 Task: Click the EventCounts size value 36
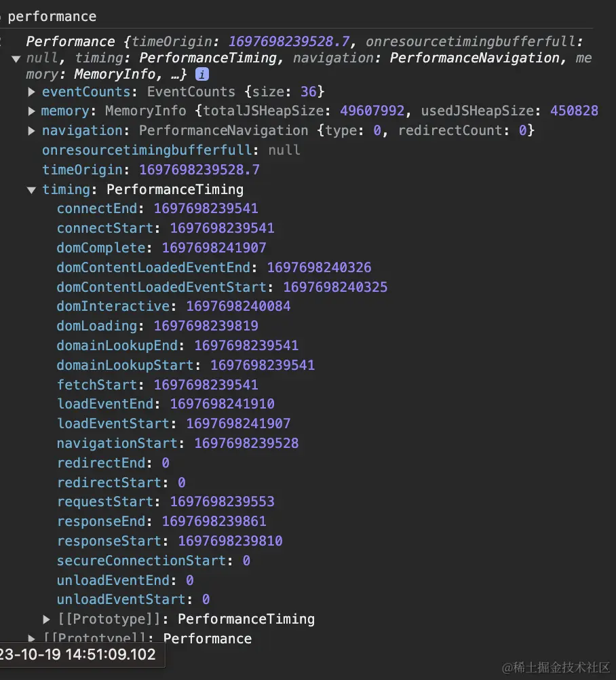pos(308,92)
